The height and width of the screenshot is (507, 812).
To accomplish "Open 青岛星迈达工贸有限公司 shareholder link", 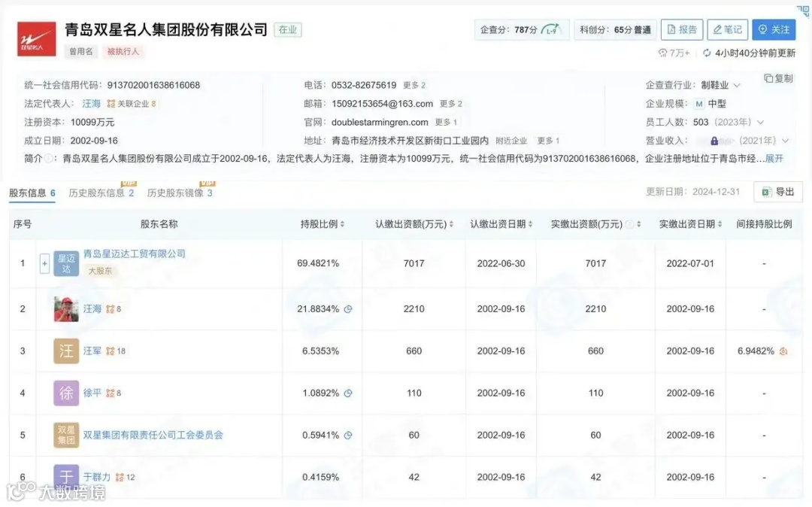I will pos(134,254).
